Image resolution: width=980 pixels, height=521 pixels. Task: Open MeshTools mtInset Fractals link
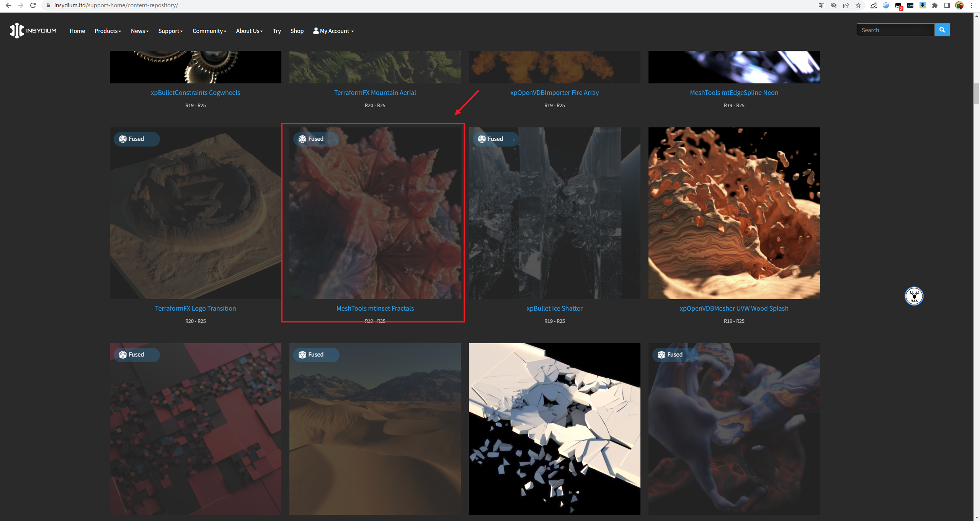(x=375, y=308)
